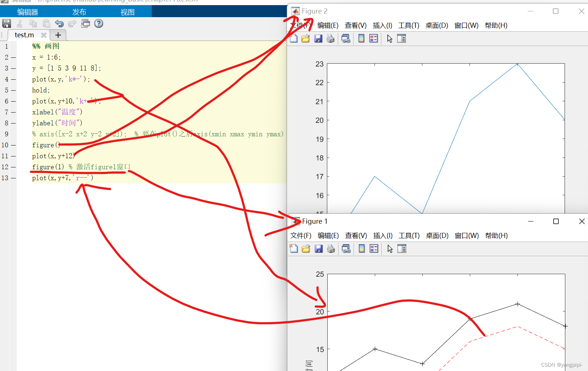Click Print Figure icon in Figure 2 toolbar
Screen dimensions: 588x371
point(331,39)
